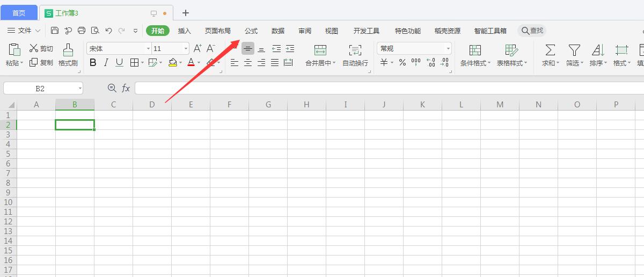644x277 pixels.
Task: Click the decrease indent icon
Action: tap(276, 49)
